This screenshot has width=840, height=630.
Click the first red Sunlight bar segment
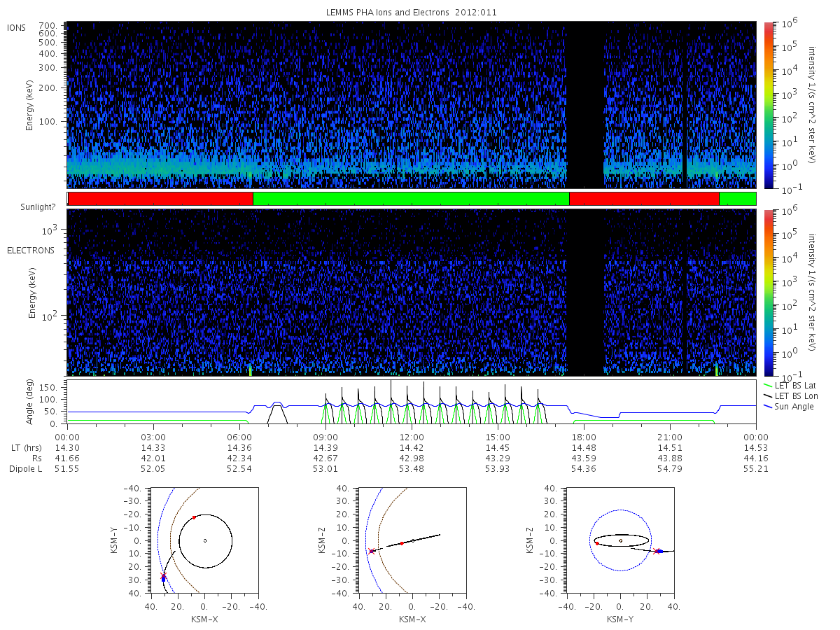pyautogui.click(x=160, y=199)
